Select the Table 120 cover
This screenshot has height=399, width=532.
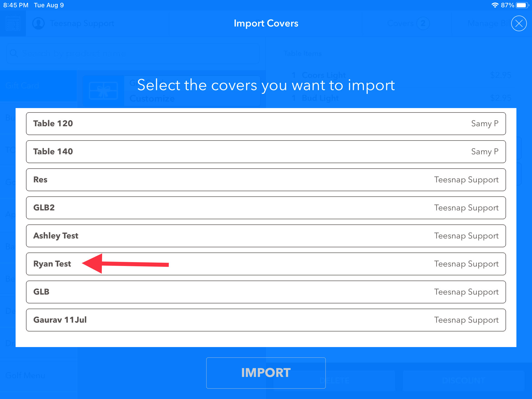pyautogui.click(x=266, y=124)
